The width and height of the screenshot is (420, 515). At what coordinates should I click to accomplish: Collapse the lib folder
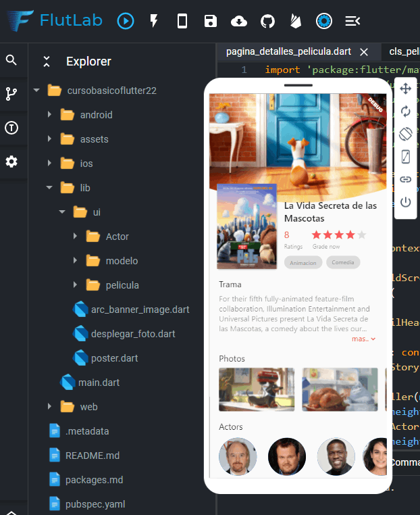[50, 188]
